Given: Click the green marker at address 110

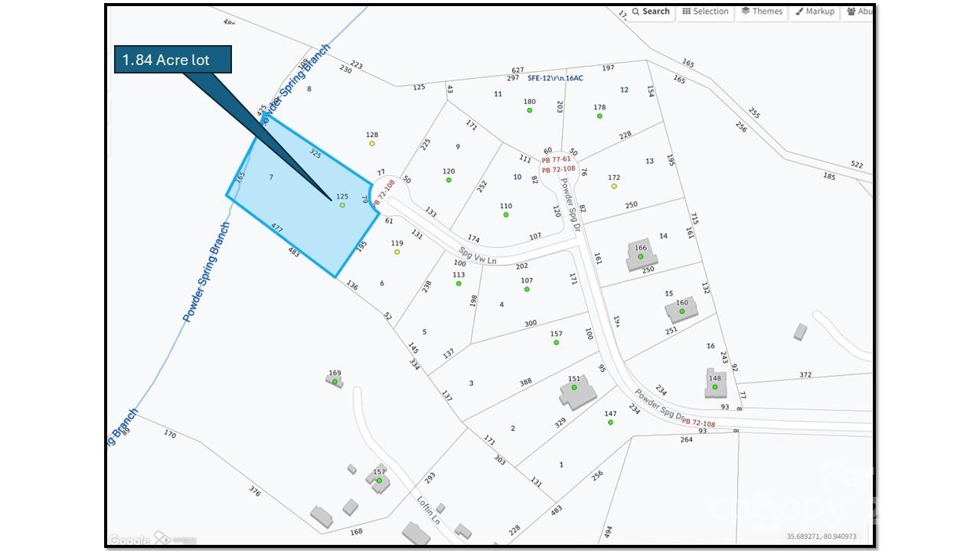Looking at the screenshot, I should (506, 215).
